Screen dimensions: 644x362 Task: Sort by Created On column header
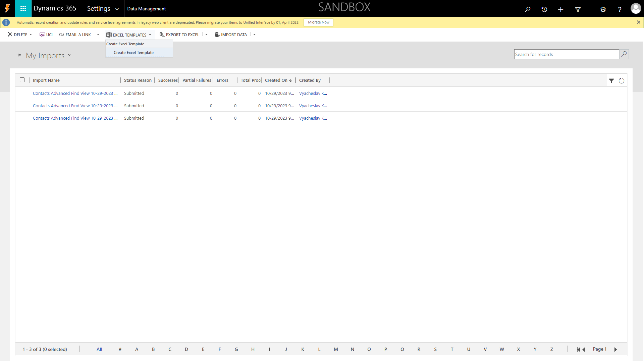click(278, 80)
